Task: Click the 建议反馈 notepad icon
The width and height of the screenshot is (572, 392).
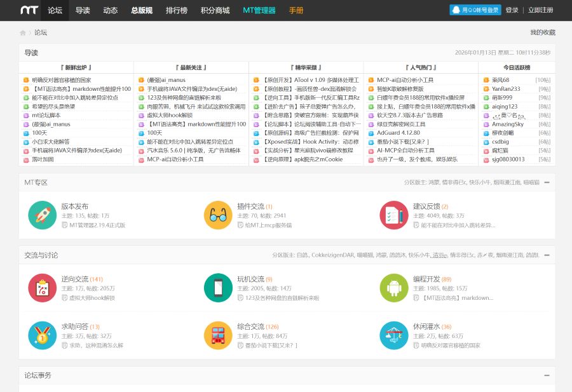Action: (393, 215)
